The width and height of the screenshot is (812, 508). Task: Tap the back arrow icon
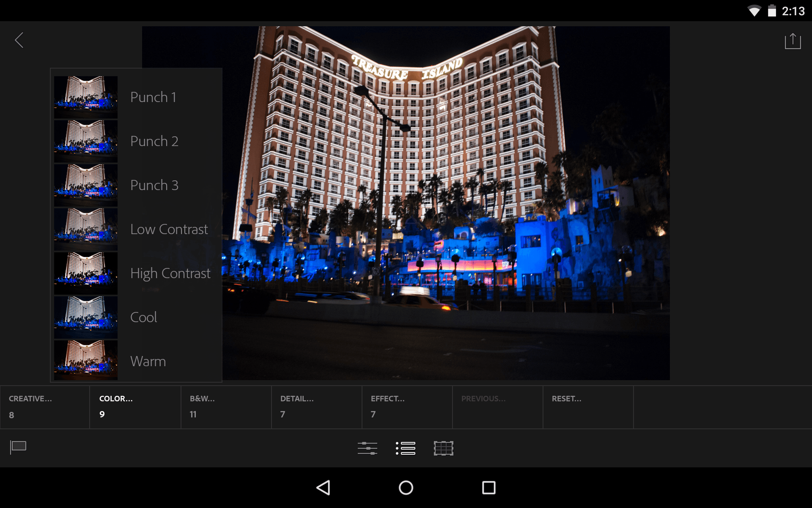coord(19,41)
